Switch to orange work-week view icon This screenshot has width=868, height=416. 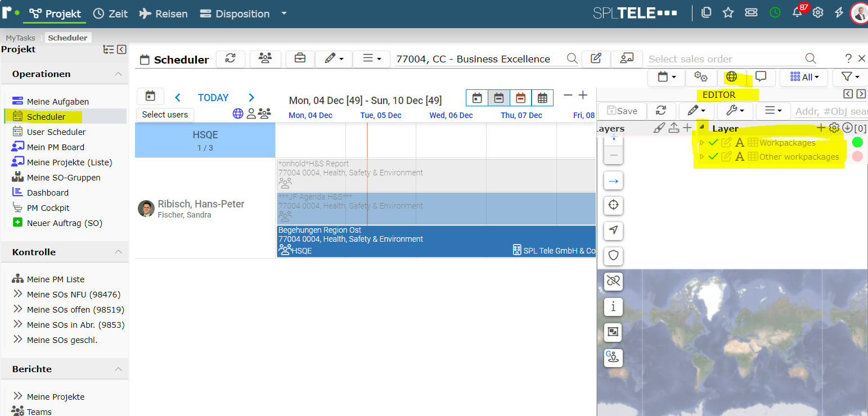[520, 98]
